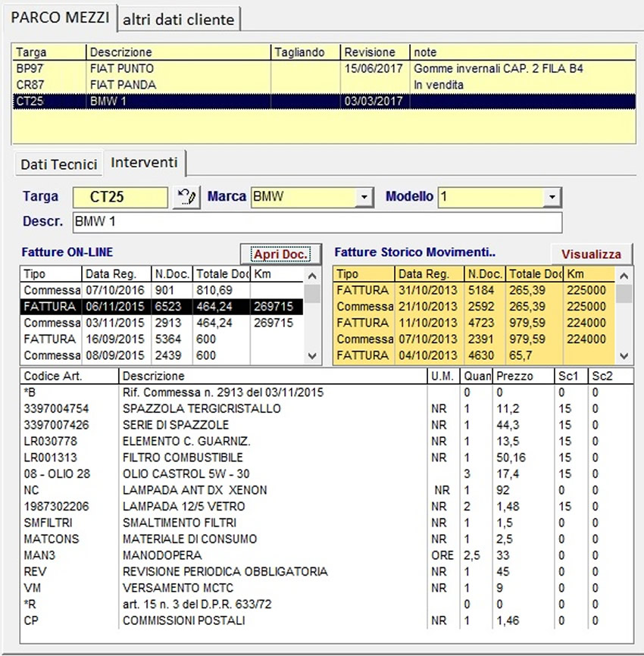Select Commessa 2913 dated 03/11/2015
Viewport: 644px width, 656px height.
(161, 323)
